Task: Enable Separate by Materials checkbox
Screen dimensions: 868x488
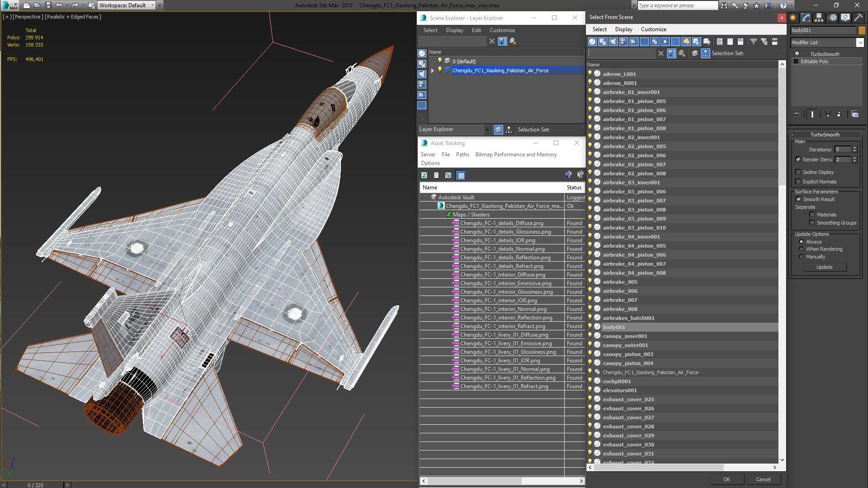Action: click(x=812, y=215)
